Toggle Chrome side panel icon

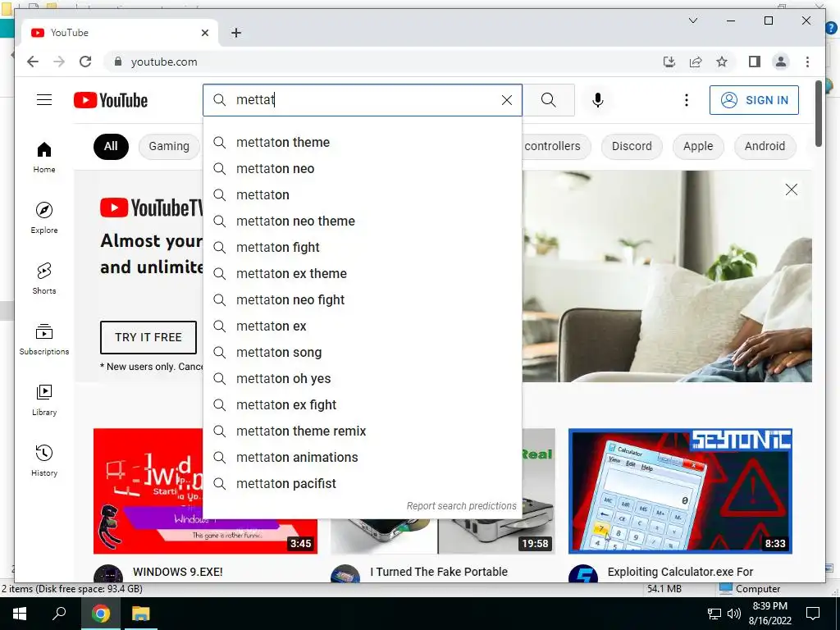pyautogui.click(x=755, y=62)
